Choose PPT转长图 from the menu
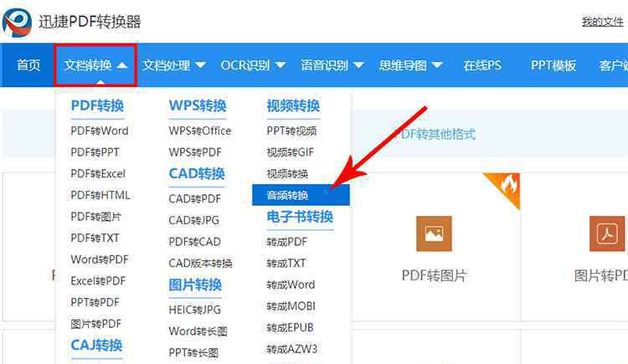 click(x=193, y=353)
